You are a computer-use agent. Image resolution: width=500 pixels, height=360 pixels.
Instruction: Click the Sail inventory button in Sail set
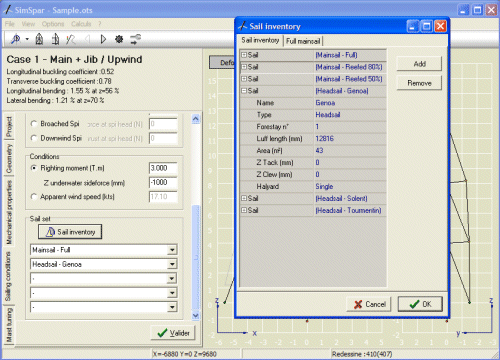tap(70, 232)
